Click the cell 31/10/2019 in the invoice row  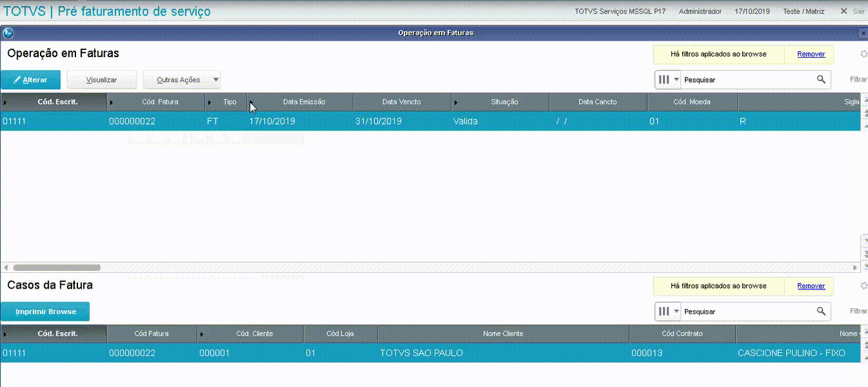[x=378, y=121]
